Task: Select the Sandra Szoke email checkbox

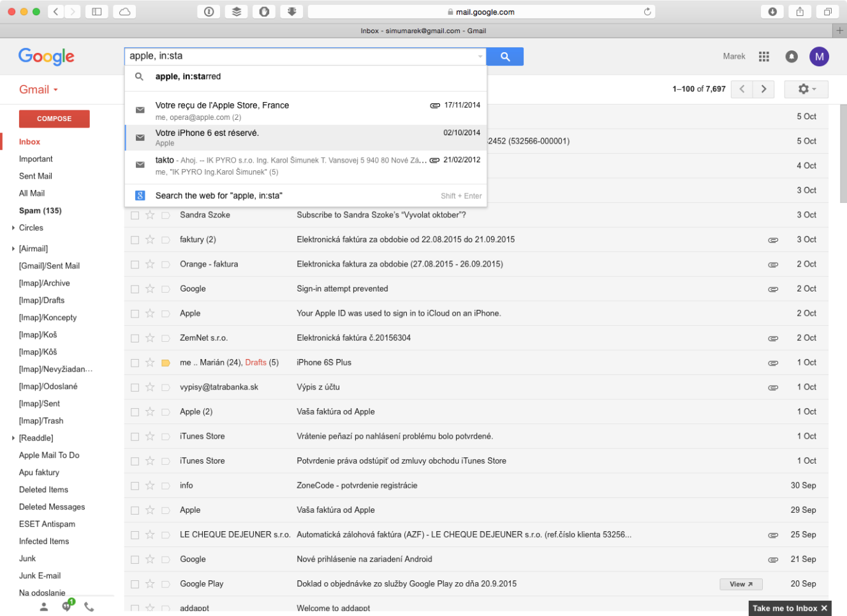Action: pyautogui.click(x=135, y=216)
